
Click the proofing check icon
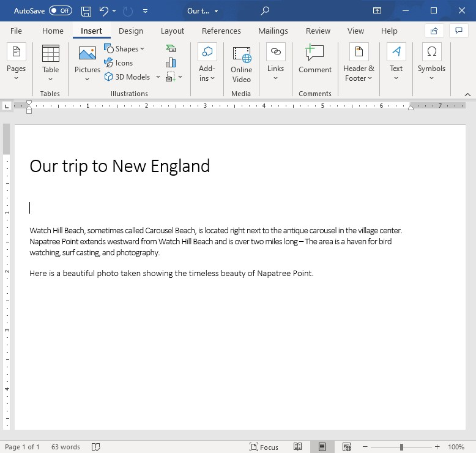[x=96, y=447]
